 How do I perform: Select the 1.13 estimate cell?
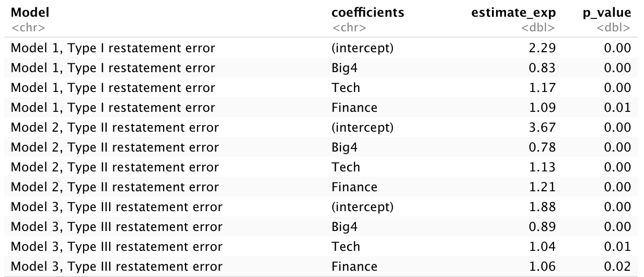(544, 168)
